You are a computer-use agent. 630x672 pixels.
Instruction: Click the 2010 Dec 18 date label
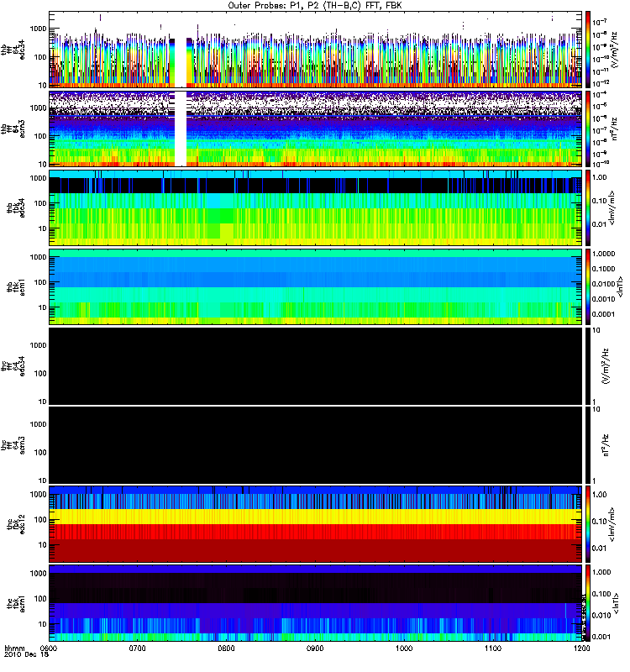pos(27,654)
